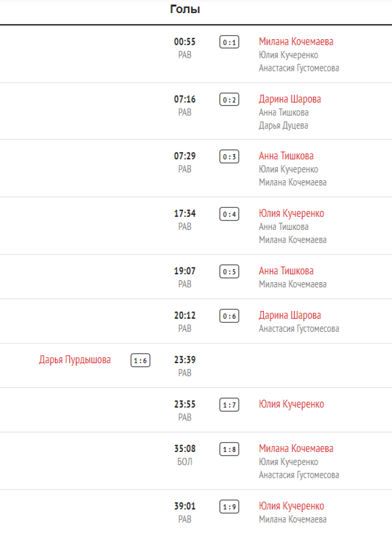Click the 0:3 score badge

tap(229, 157)
